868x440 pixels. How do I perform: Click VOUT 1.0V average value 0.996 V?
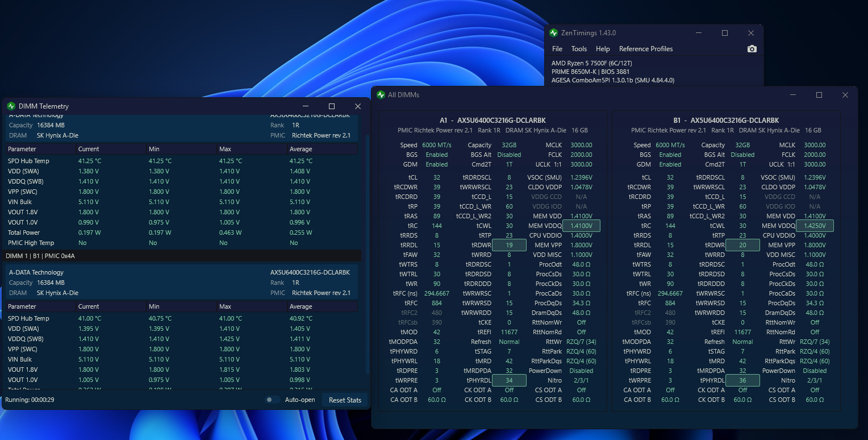299,222
